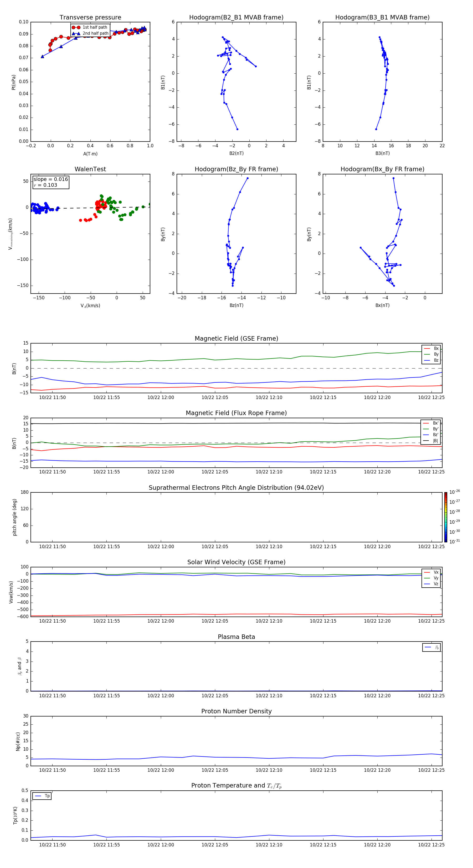This screenshot has height=868, width=473.
Task: Click the Hodogram(Bx_By FR frame) title
Action: (382, 169)
